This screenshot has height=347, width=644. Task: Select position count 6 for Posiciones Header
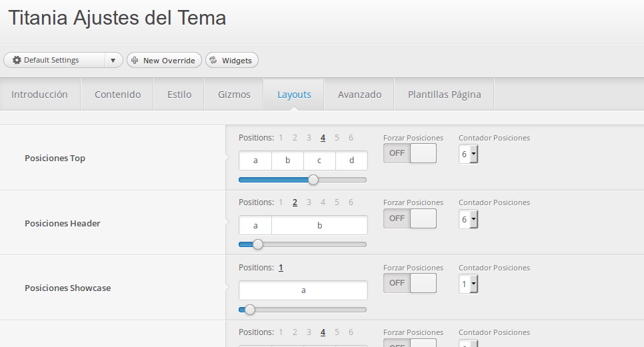pyautogui.click(x=351, y=202)
